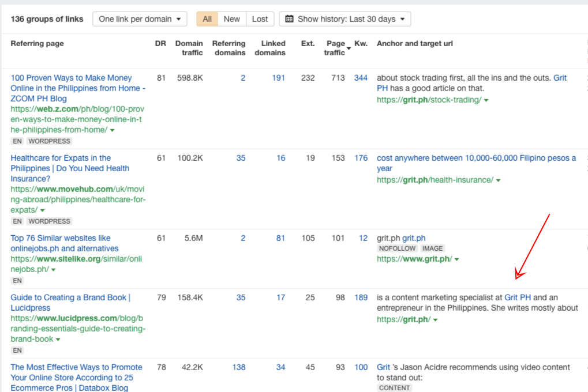Open https://grit.ph/ target URL in Lucidpress row

point(403,320)
